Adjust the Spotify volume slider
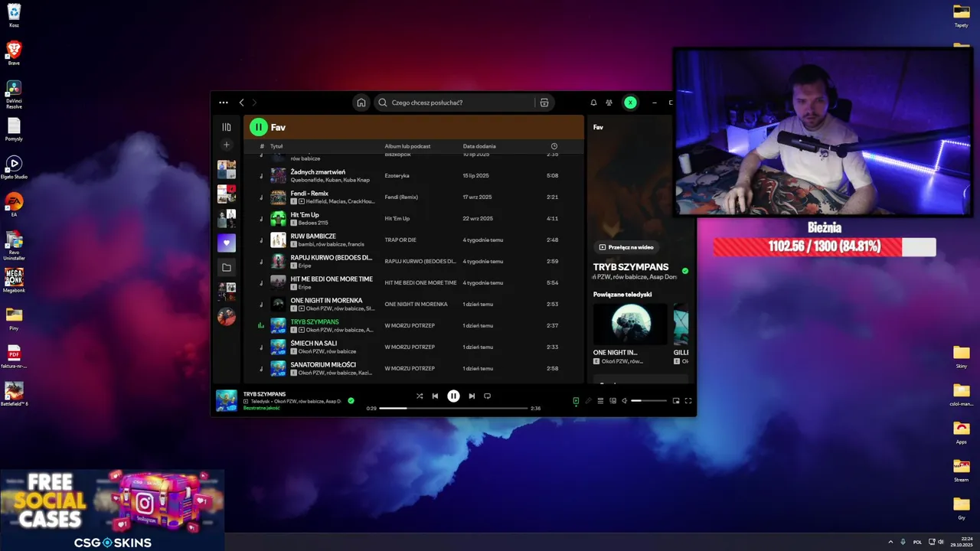 click(648, 400)
